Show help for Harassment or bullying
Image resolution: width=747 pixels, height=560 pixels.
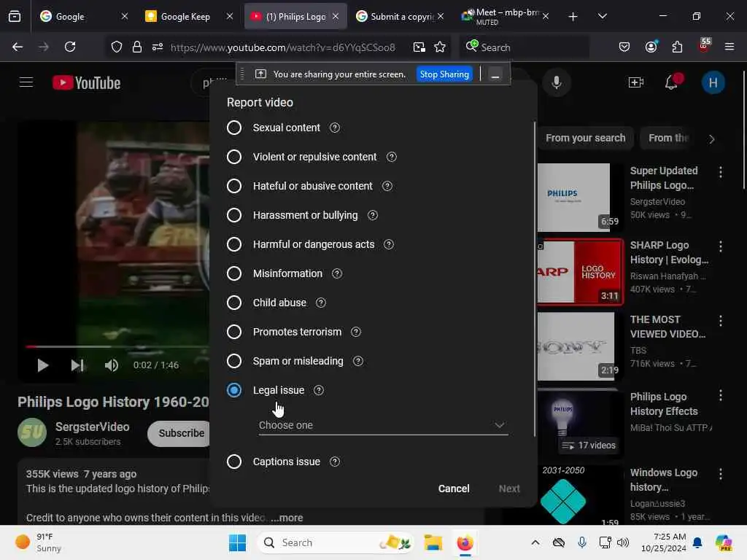tap(373, 215)
